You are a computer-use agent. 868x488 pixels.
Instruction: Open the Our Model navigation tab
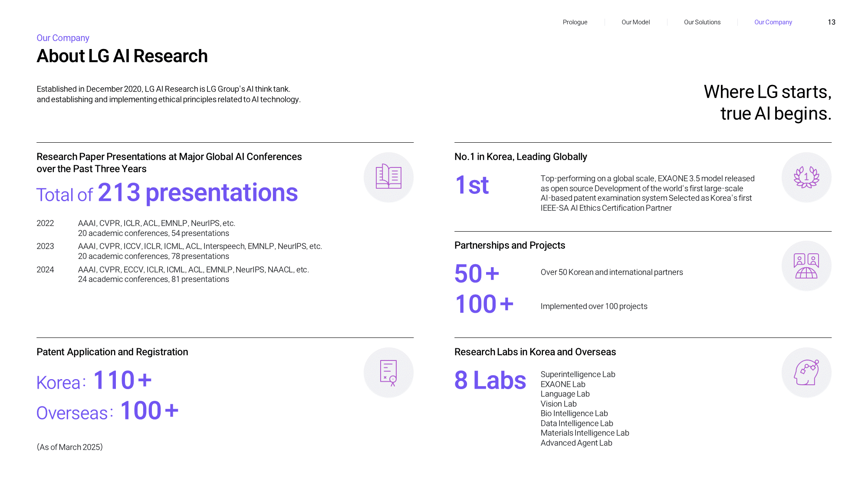click(x=635, y=22)
